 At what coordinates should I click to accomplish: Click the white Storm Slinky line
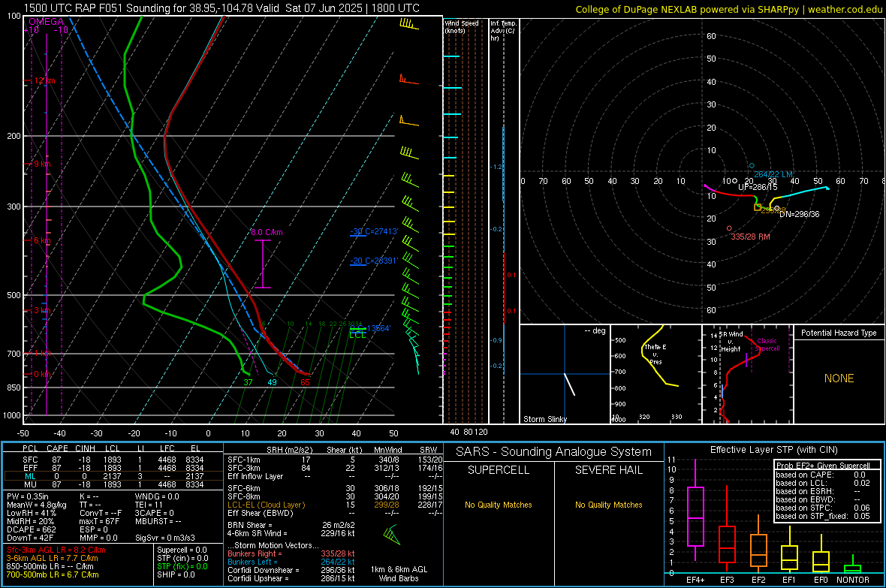(x=570, y=384)
